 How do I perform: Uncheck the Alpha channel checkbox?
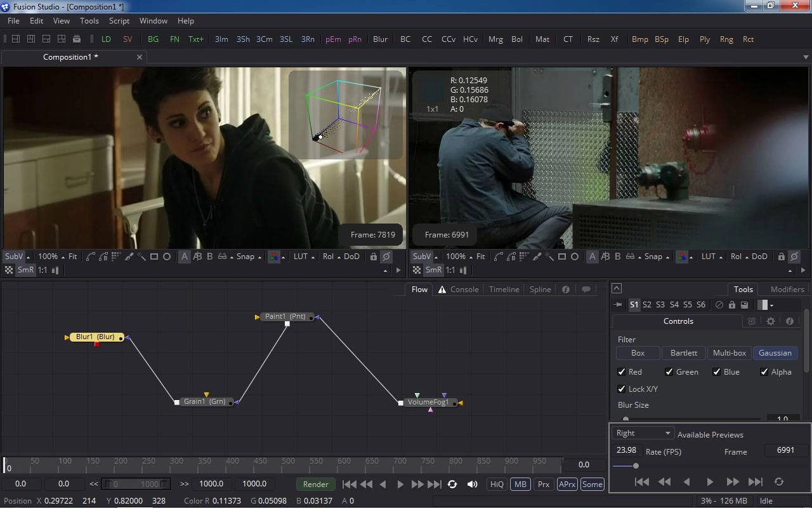tap(764, 372)
